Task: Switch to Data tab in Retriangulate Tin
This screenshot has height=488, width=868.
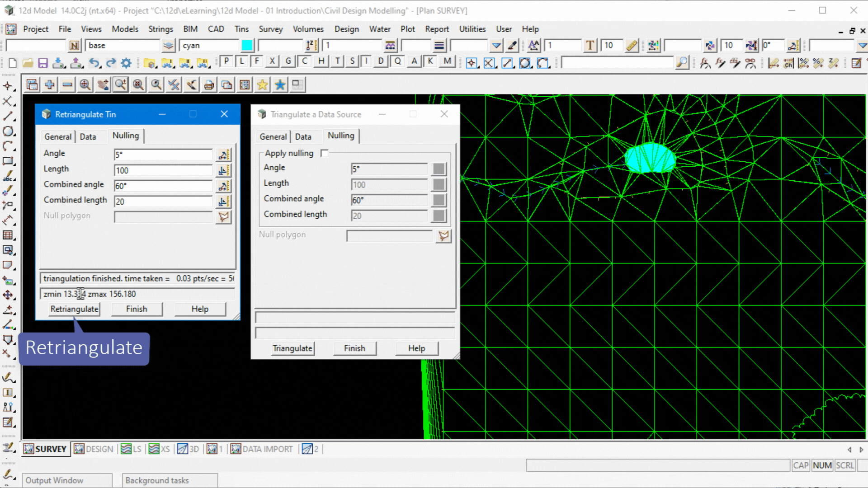Action: tap(88, 136)
